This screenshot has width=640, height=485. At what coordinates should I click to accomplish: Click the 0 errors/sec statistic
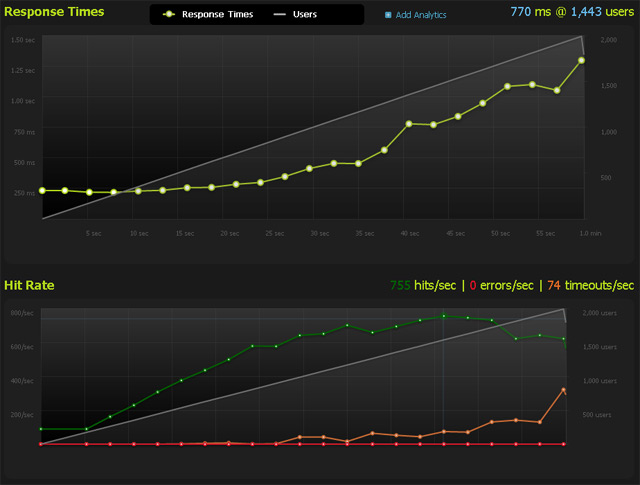[x=500, y=286]
